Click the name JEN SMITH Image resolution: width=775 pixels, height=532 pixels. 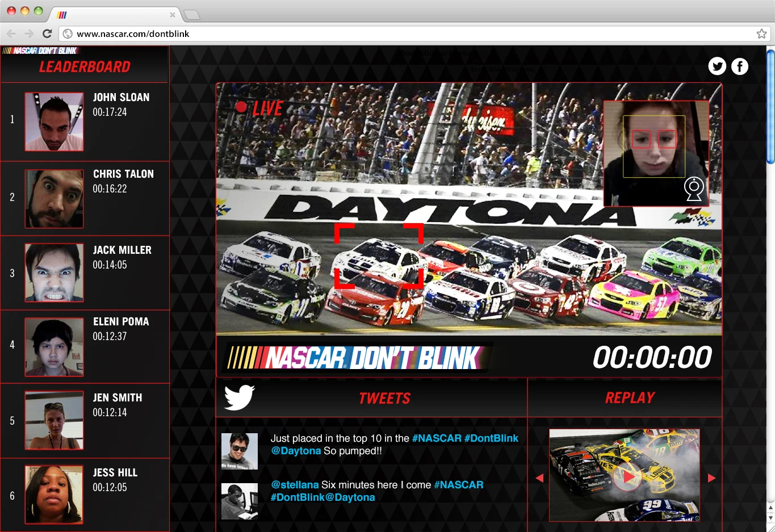(118, 398)
